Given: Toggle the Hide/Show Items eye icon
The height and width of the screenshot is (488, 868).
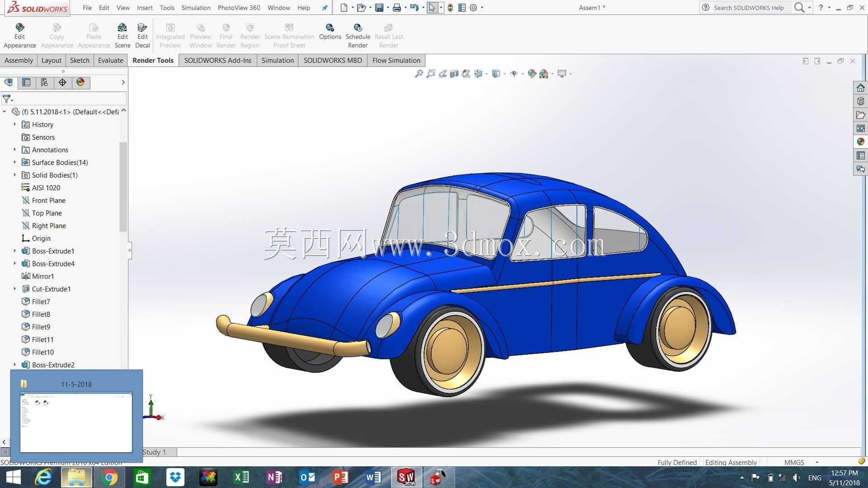Looking at the screenshot, I should [x=514, y=74].
